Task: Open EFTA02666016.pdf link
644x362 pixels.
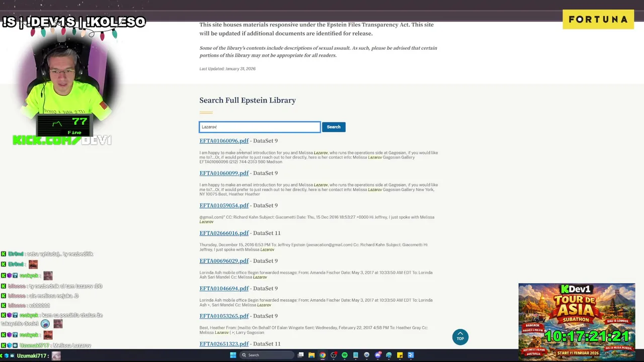Action: click(x=224, y=233)
